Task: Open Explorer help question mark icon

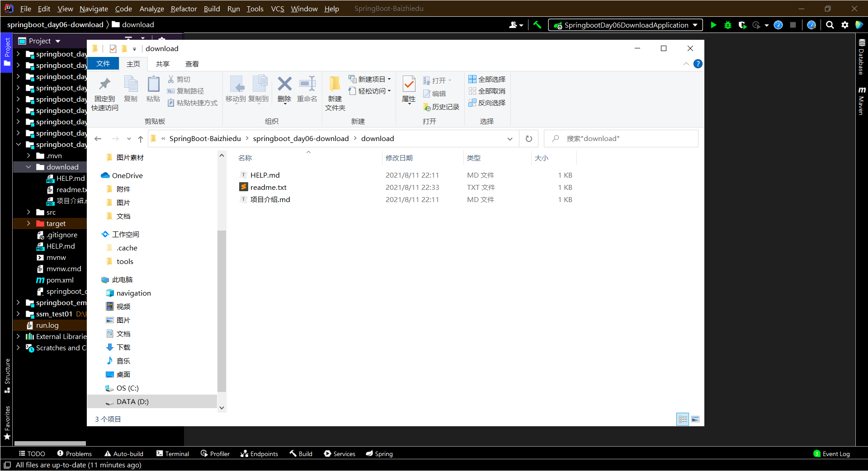Action: [698, 64]
